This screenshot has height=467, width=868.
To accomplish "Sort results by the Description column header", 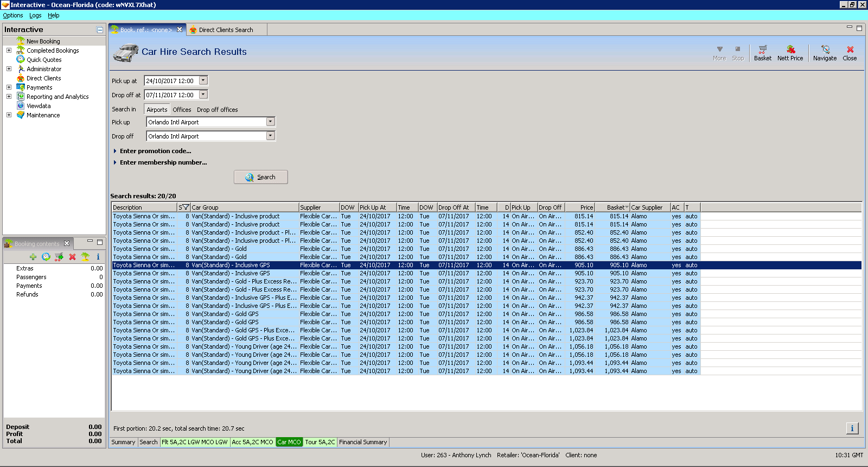I will click(x=145, y=207).
